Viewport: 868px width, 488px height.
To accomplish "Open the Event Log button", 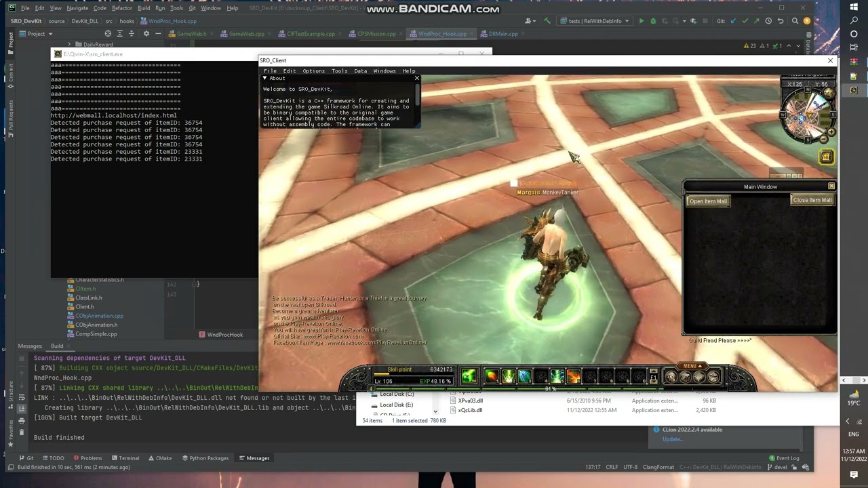I will (783, 458).
